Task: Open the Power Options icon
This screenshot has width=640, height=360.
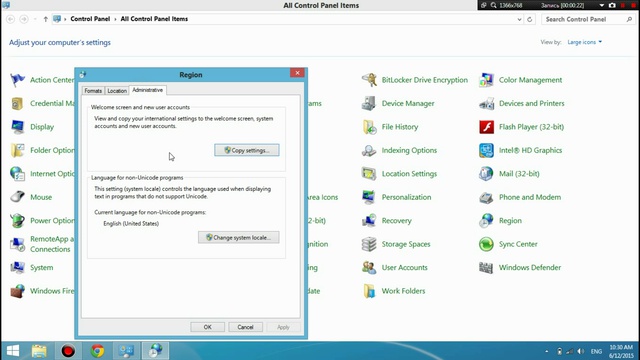Action: pos(18,221)
